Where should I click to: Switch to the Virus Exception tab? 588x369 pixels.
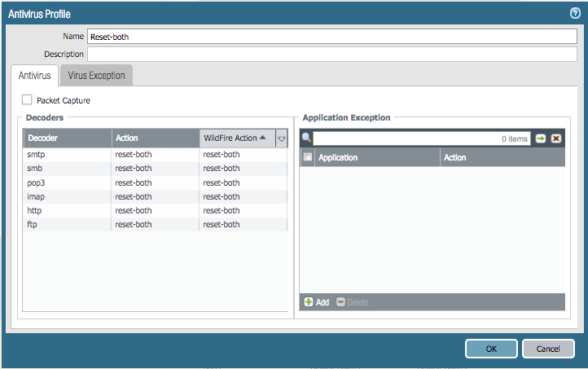[96, 76]
